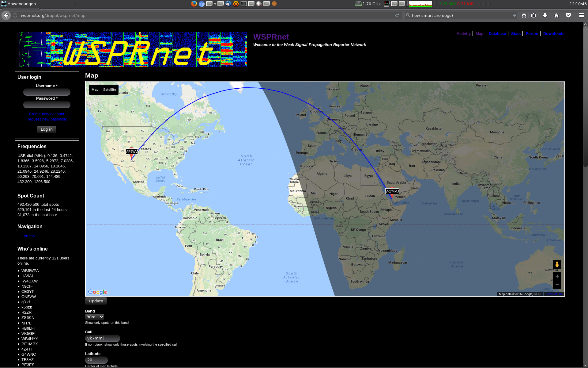The height and width of the screenshot is (368, 588).
Task: Zoom out on the map
Action: click(x=557, y=285)
